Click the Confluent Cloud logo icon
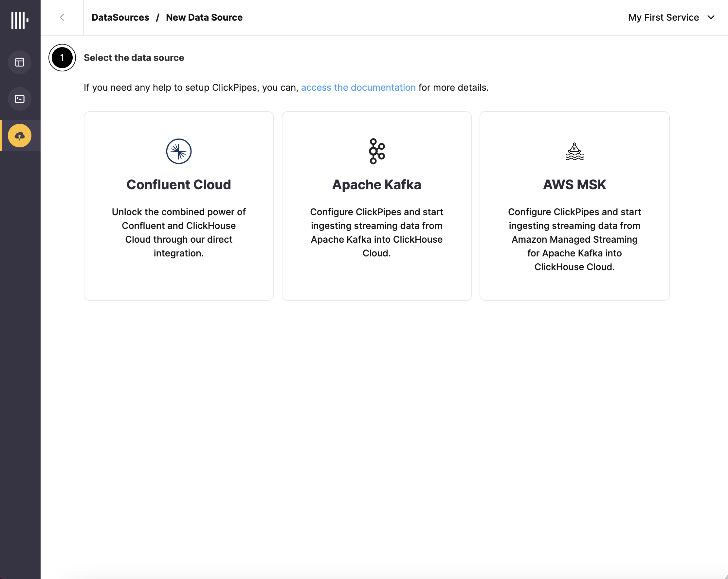The height and width of the screenshot is (579, 728). [179, 151]
